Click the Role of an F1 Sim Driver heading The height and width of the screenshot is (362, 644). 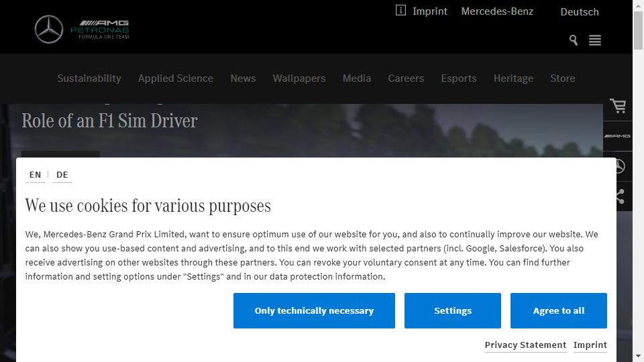(109, 121)
